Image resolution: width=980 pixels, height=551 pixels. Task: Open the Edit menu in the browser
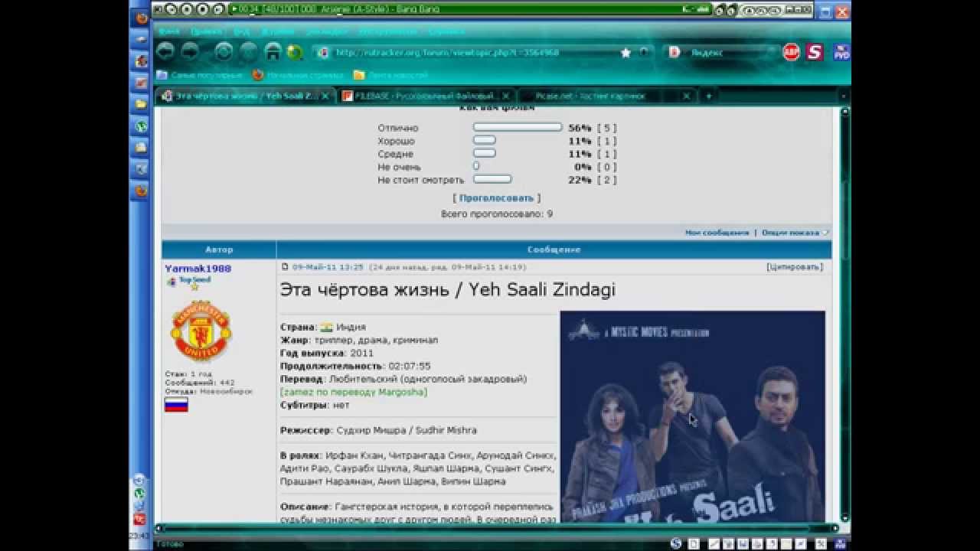pos(205,31)
